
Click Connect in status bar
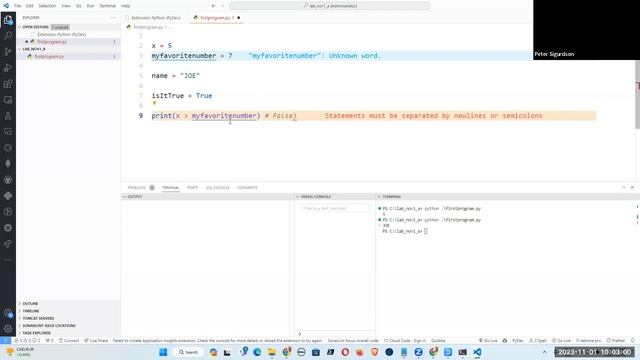tap(69, 340)
